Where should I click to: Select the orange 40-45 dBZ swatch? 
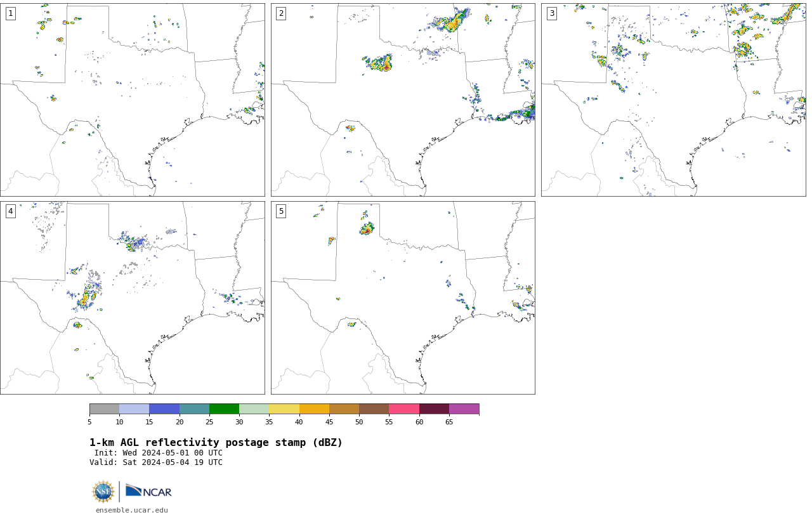pos(314,409)
